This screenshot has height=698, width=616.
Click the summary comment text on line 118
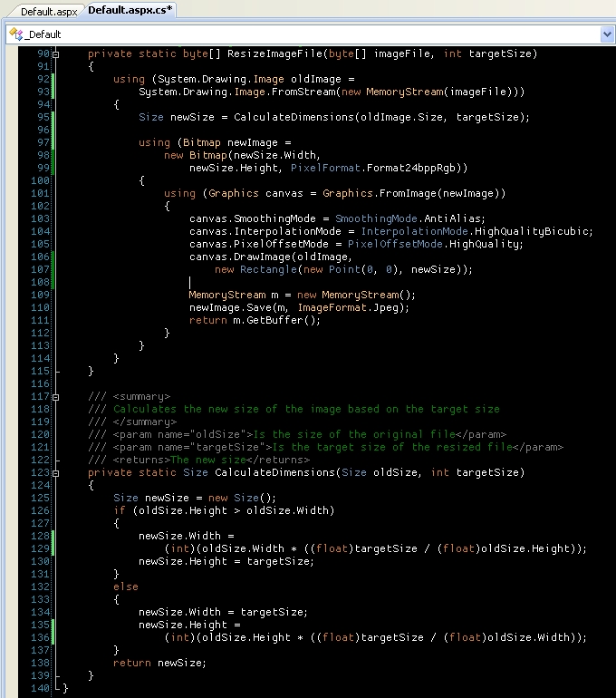(x=306, y=409)
